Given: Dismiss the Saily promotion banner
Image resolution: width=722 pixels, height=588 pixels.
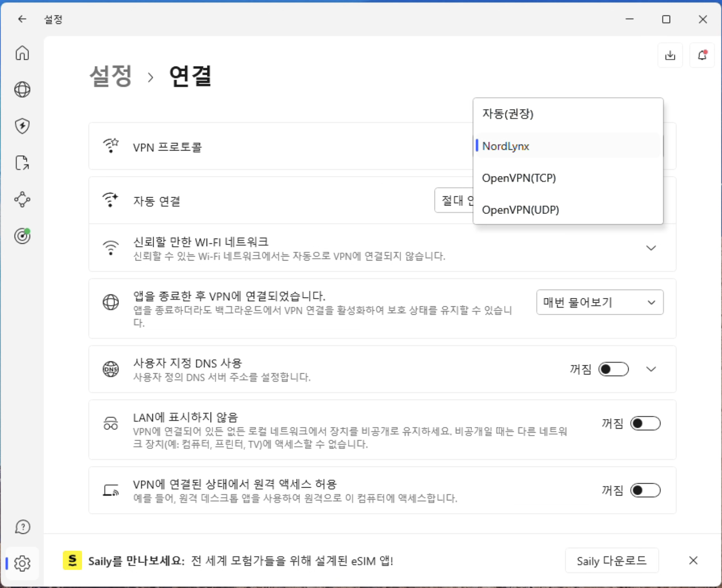Looking at the screenshot, I should 693,561.
